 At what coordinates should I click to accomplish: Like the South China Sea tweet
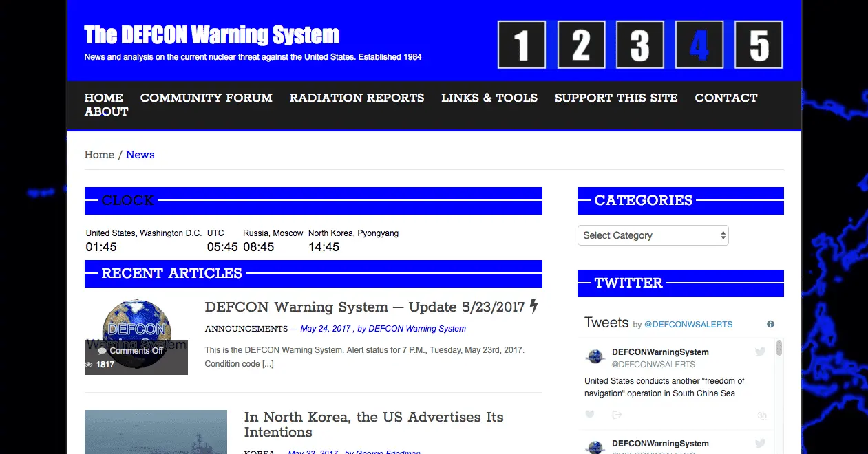point(589,415)
